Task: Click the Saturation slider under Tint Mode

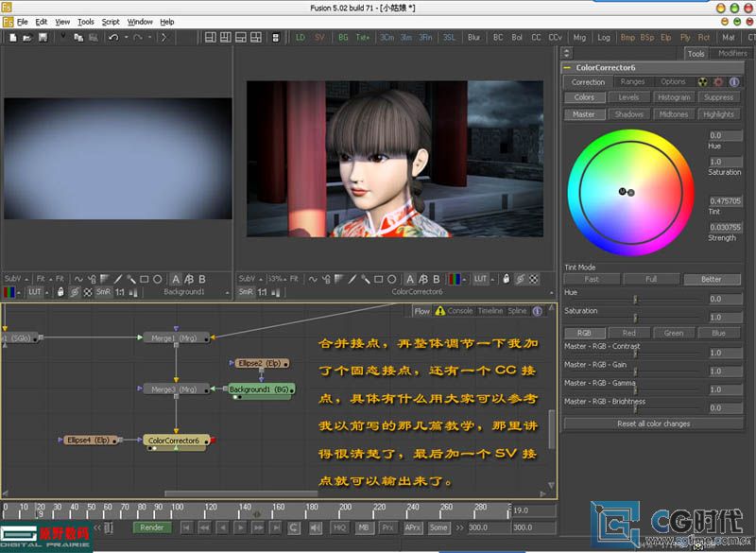Action: click(635, 318)
